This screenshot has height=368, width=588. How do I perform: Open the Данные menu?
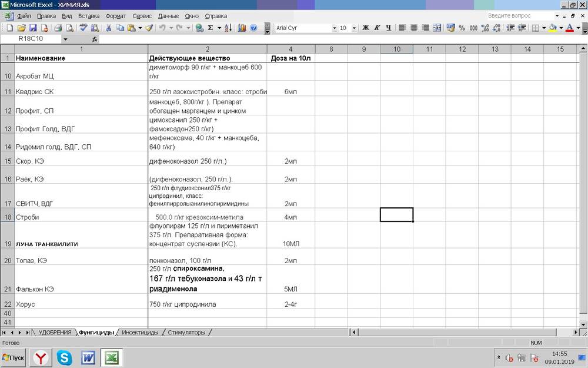(x=168, y=16)
